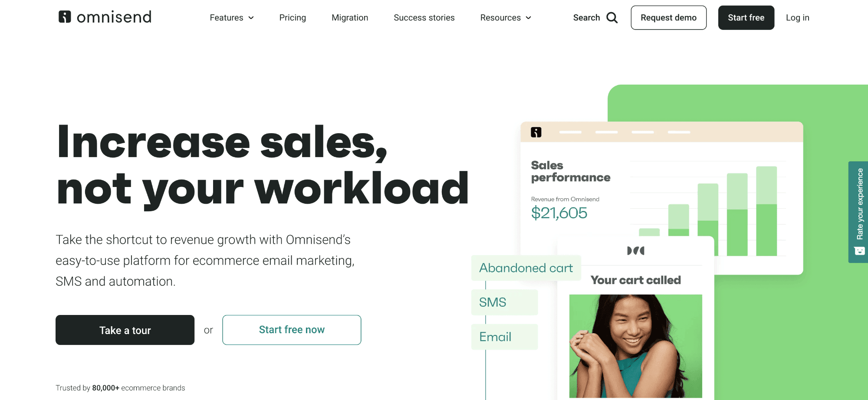
Task: Click the smiling woman photo thumbnail
Action: coord(635,346)
